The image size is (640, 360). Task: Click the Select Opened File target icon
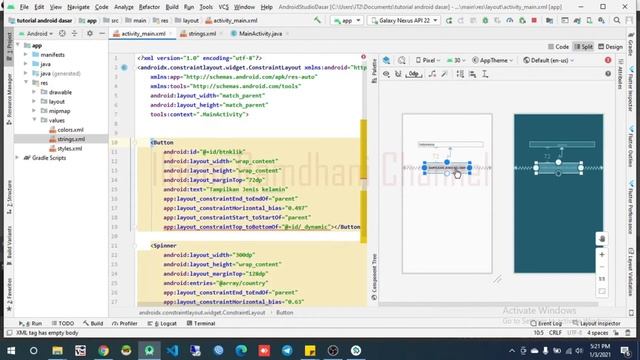[x=62, y=34]
